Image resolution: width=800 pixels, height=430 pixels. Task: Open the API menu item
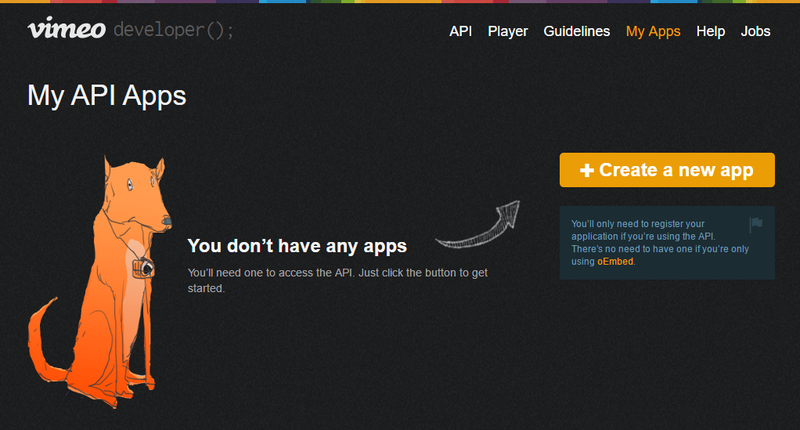click(460, 31)
